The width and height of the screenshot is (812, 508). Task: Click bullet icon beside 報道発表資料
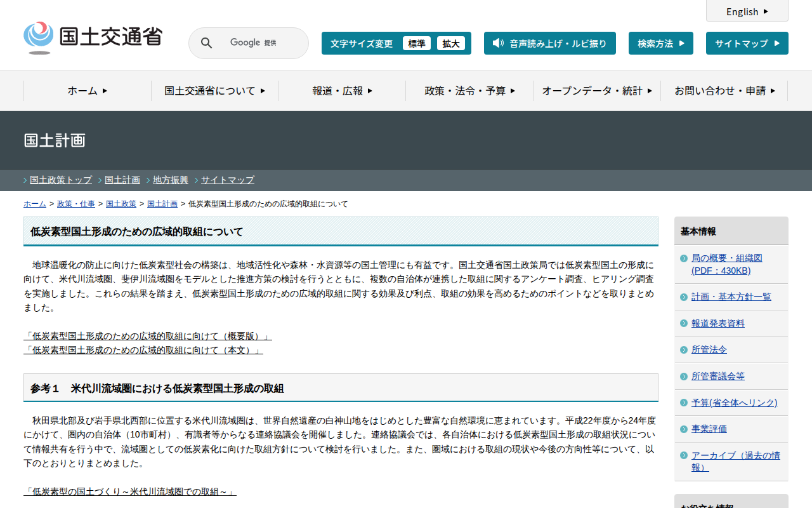tap(683, 323)
